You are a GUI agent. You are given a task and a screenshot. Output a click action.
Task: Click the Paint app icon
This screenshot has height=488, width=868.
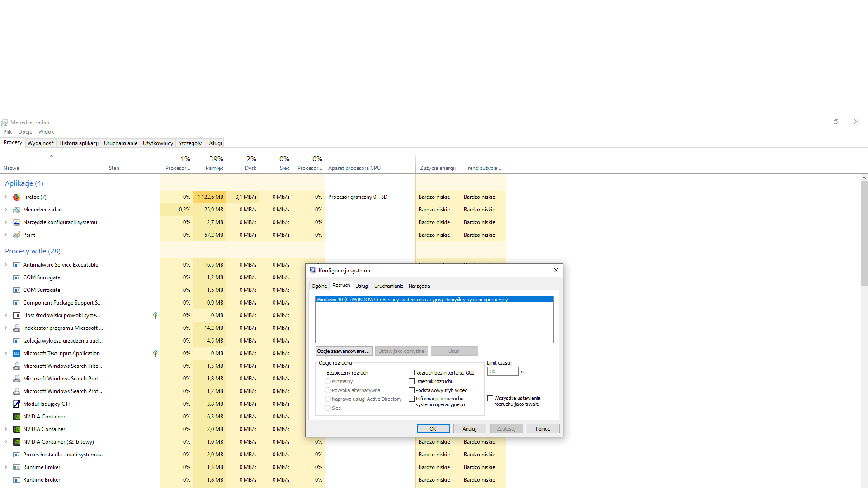point(17,235)
